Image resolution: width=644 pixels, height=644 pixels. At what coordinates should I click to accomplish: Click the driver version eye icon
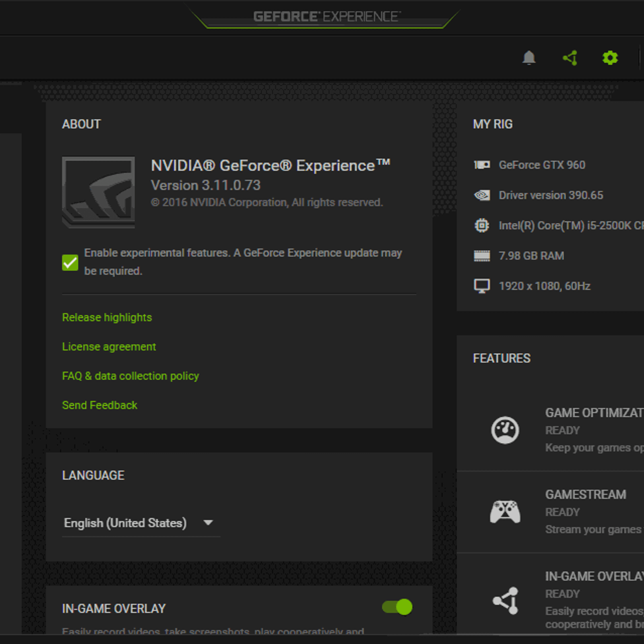[482, 195]
